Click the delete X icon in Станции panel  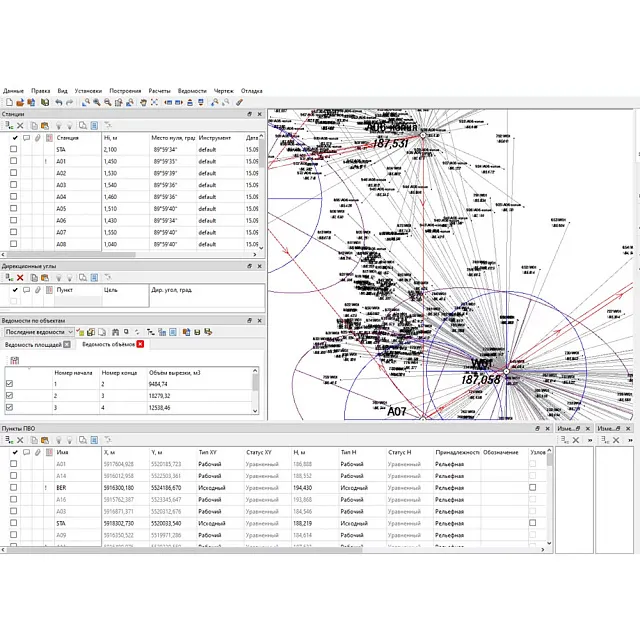[20, 126]
